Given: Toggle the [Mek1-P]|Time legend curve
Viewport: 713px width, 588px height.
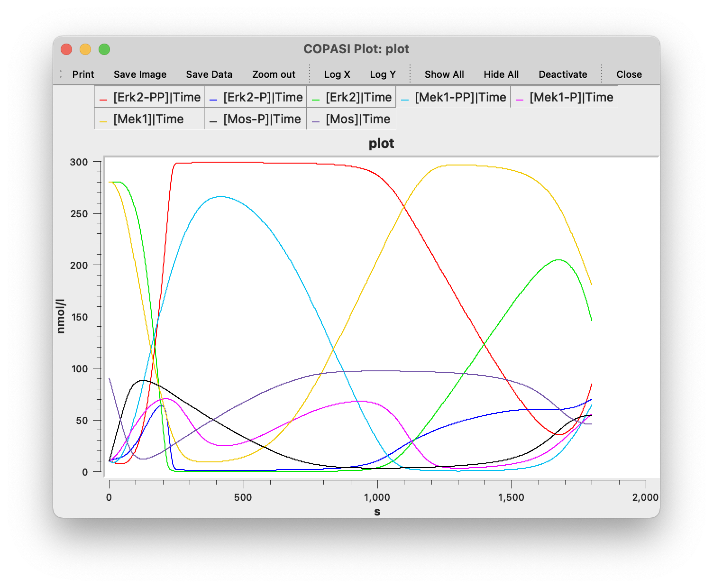Looking at the screenshot, I should (564, 97).
